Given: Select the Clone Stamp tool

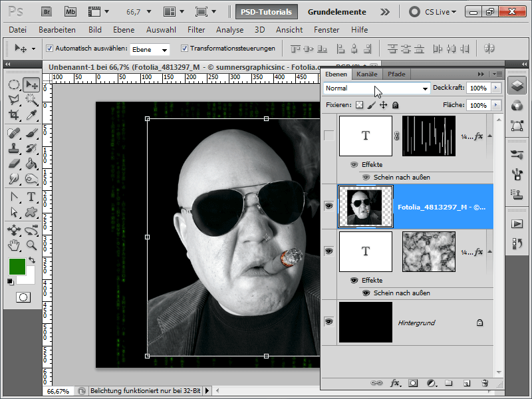Looking at the screenshot, I should click(x=13, y=148).
